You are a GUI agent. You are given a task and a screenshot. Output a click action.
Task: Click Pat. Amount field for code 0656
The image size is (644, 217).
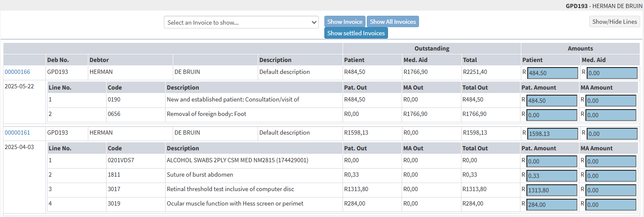point(551,115)
